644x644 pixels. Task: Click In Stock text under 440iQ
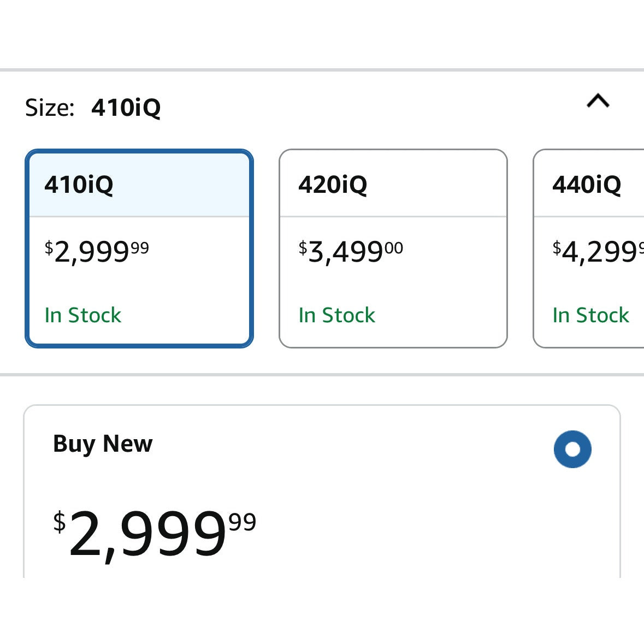pos(591,315)
